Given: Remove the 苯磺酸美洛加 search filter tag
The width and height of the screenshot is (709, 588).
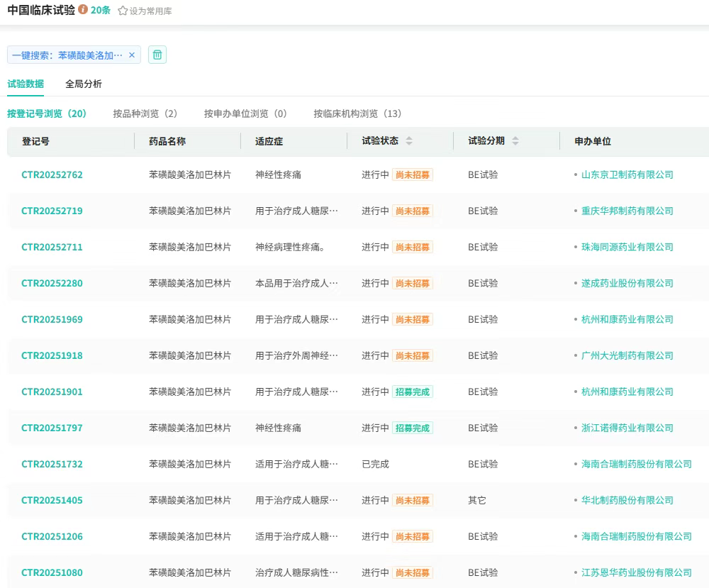Looking at the screenshot, I should tap(131, 55).
